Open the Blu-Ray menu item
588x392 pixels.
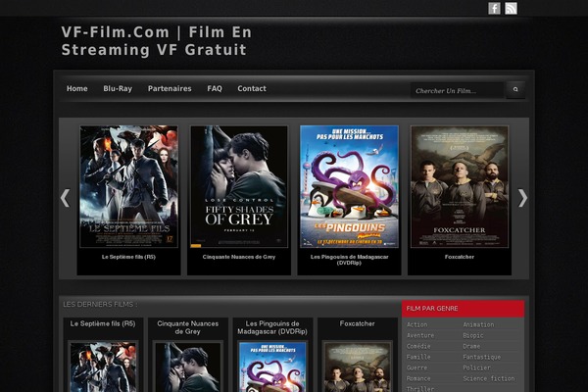pyautogui.click(x=118, y=88)
